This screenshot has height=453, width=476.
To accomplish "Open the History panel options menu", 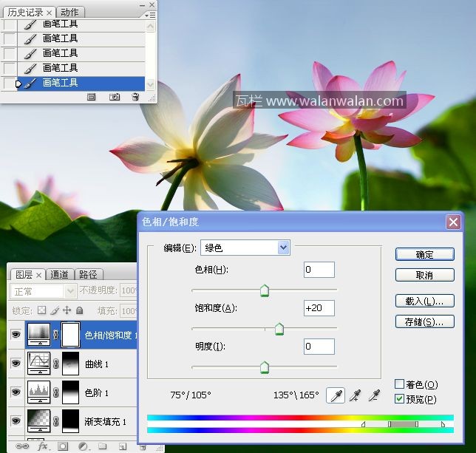I will click(149, 14).
